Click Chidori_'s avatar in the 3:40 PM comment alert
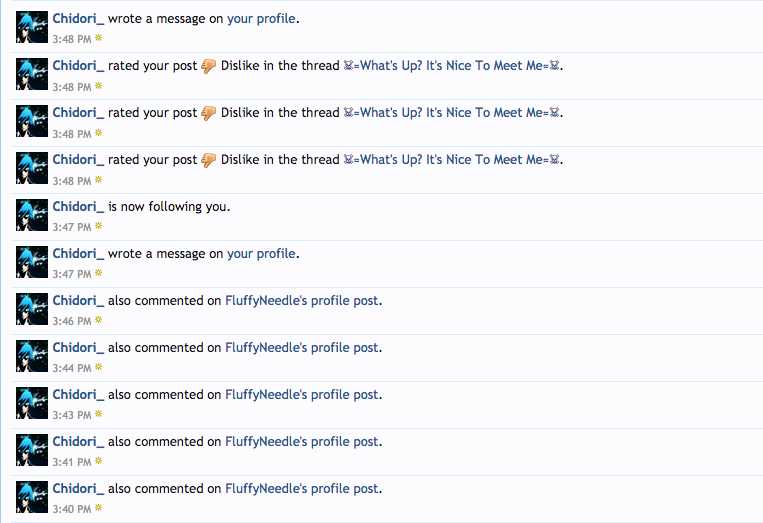 click(32, 497)
